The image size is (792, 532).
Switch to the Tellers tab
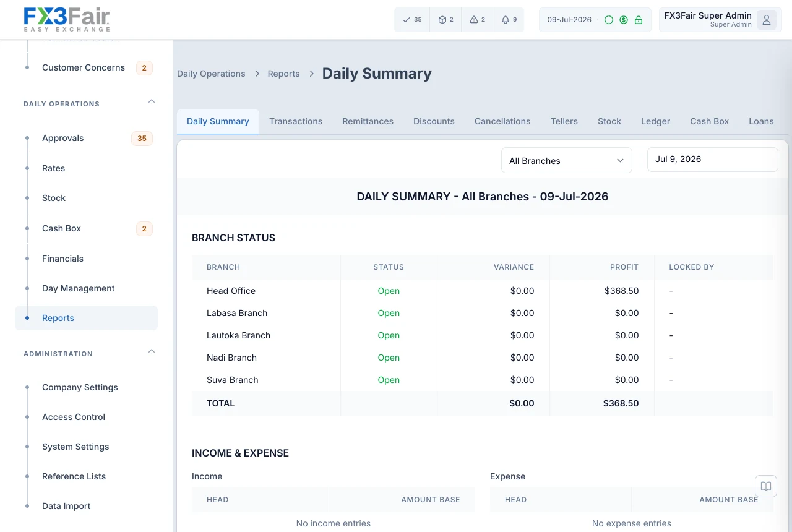(x=564, y=121)
